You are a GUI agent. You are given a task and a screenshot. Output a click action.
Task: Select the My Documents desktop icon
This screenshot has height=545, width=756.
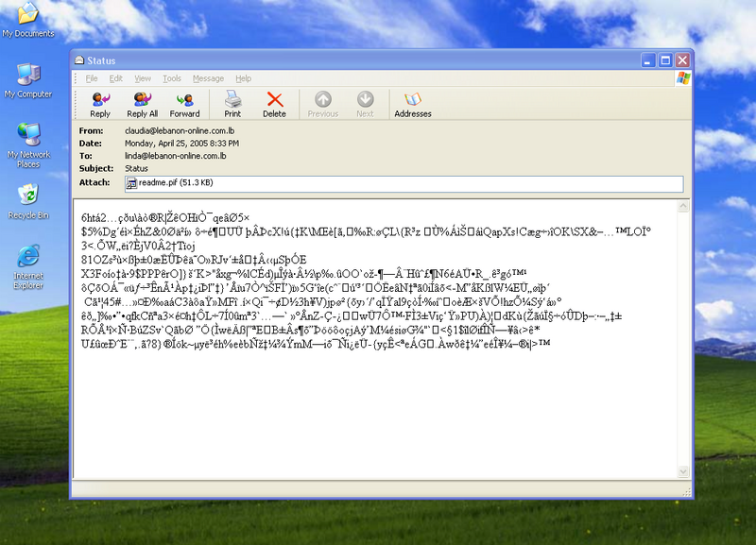(28, 20)
